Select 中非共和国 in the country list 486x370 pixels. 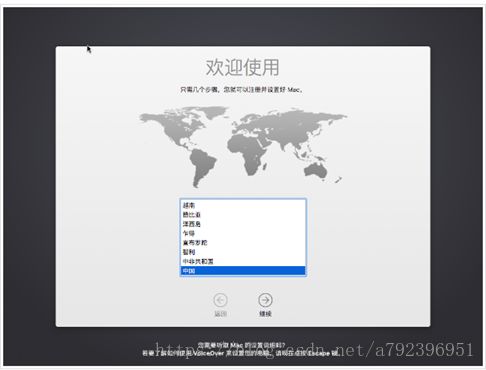243,261
